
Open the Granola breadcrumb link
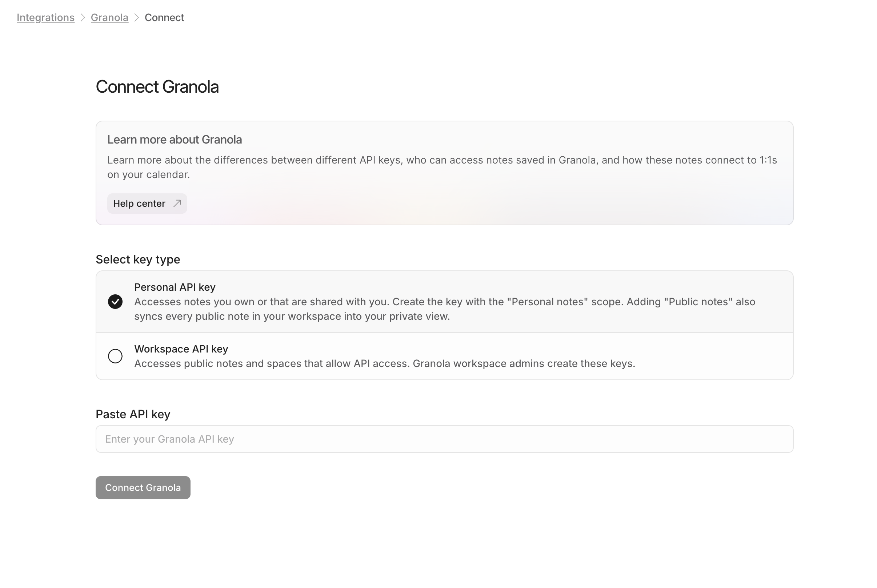pyautogui.click(x=109, y=17)
